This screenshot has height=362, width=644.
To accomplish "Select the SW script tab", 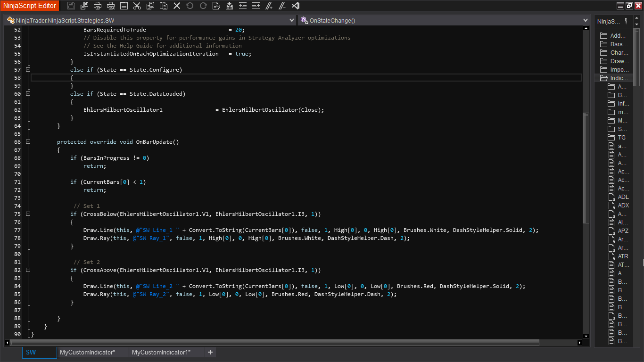I will pos(31,352).
